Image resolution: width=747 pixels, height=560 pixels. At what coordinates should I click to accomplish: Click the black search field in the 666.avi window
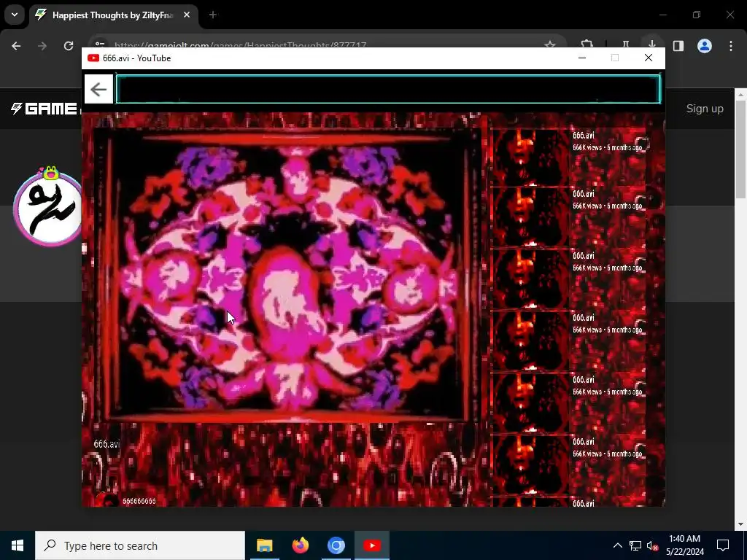(x=388, y=89)
